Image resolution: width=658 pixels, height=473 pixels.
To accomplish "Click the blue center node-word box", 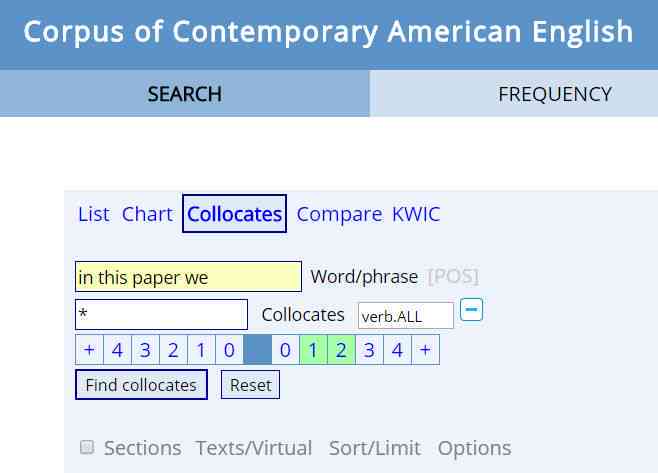I will point(257,350).
